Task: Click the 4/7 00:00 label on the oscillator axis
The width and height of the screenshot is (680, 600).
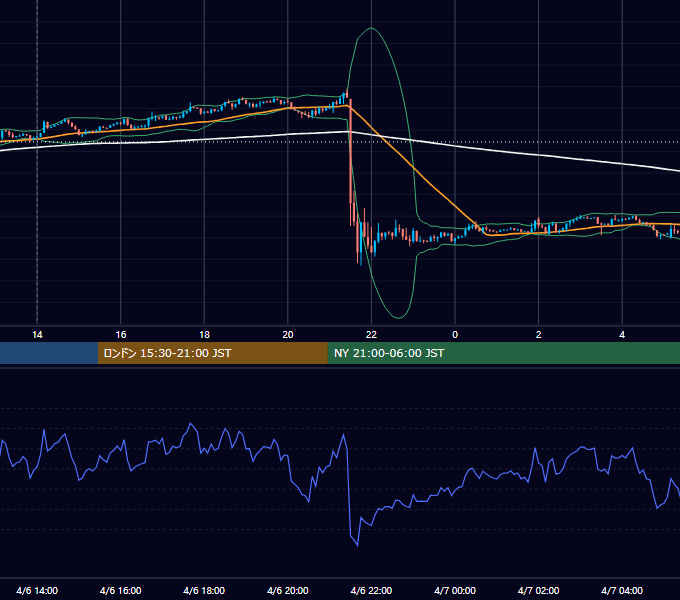Action: coord(455,590)
